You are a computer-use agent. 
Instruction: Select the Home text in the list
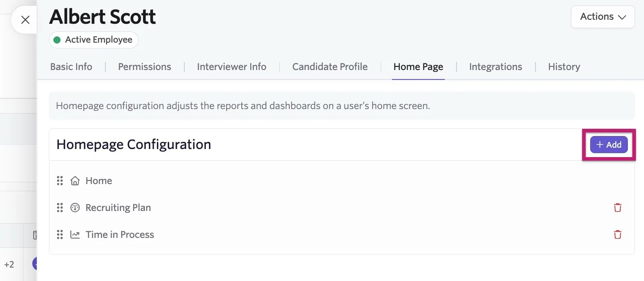pos(99,181)
